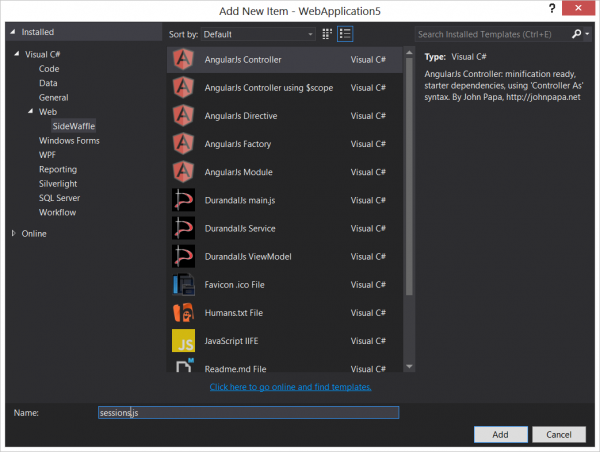Select the WPF category
Viewport: 600px width, 452px height.
tap(47, 155)
